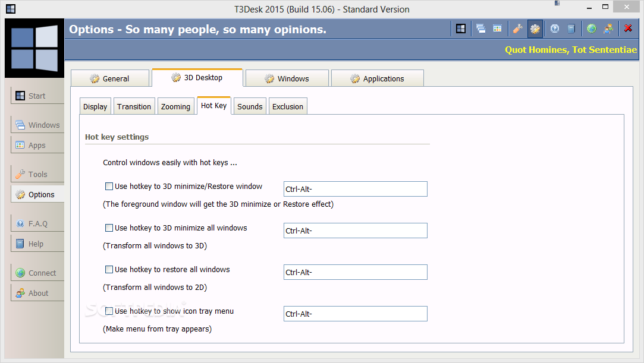Click the hotkey field for 3D minimize all windows

[355, 231]
